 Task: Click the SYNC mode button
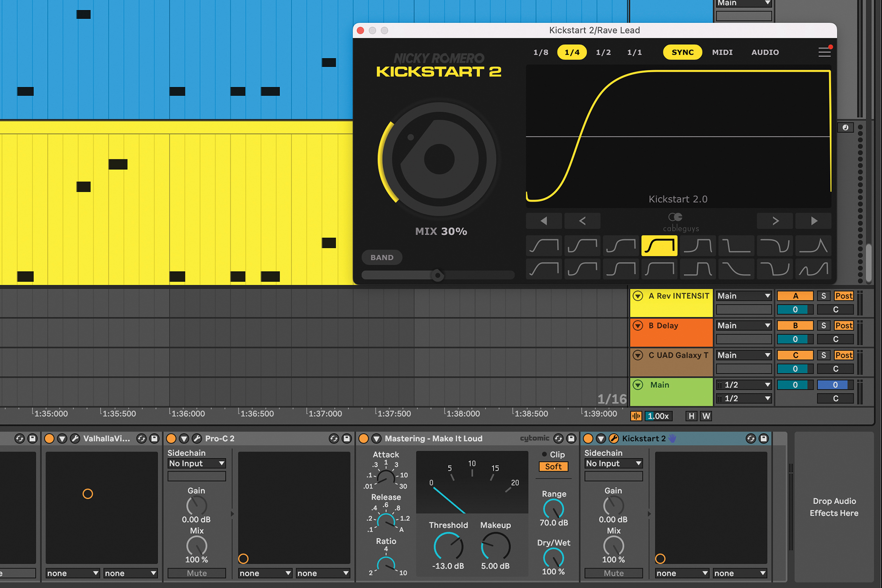tap(682, 52)
